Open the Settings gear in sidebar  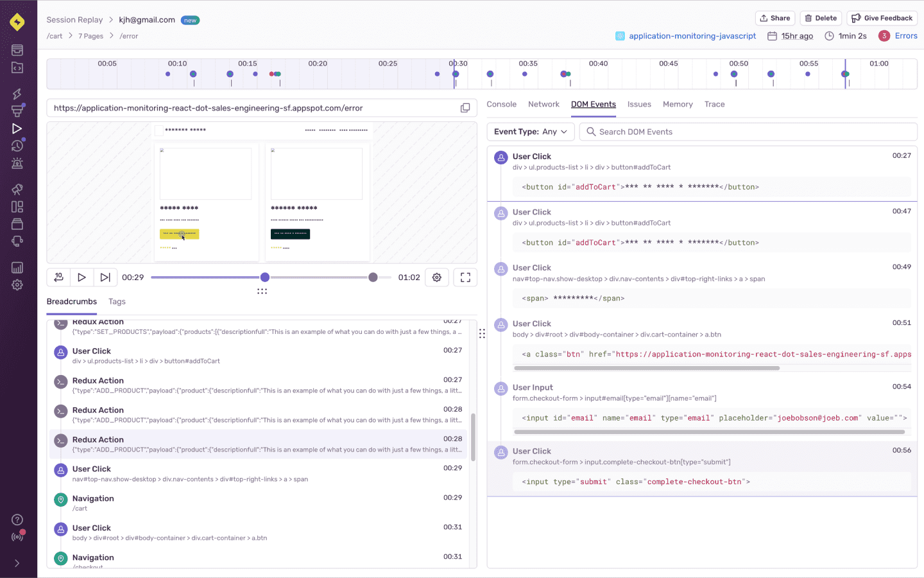[17, 285]
